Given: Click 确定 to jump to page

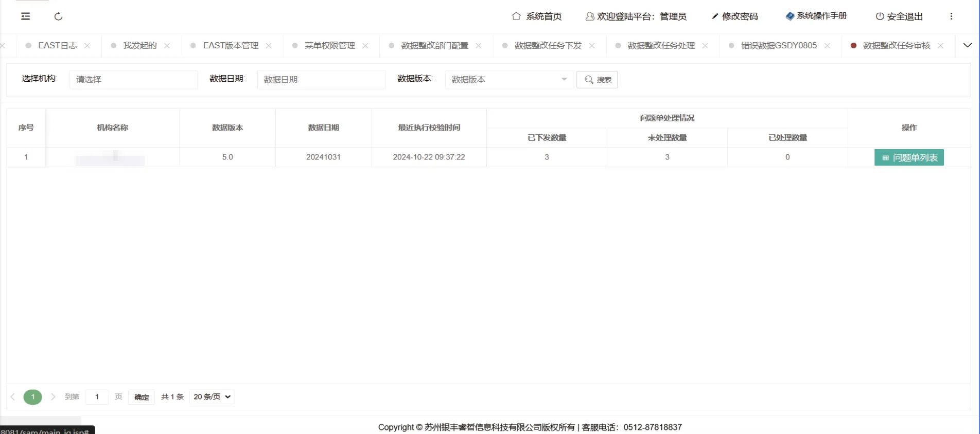Looking at the screenshot, I should (142, 397).
